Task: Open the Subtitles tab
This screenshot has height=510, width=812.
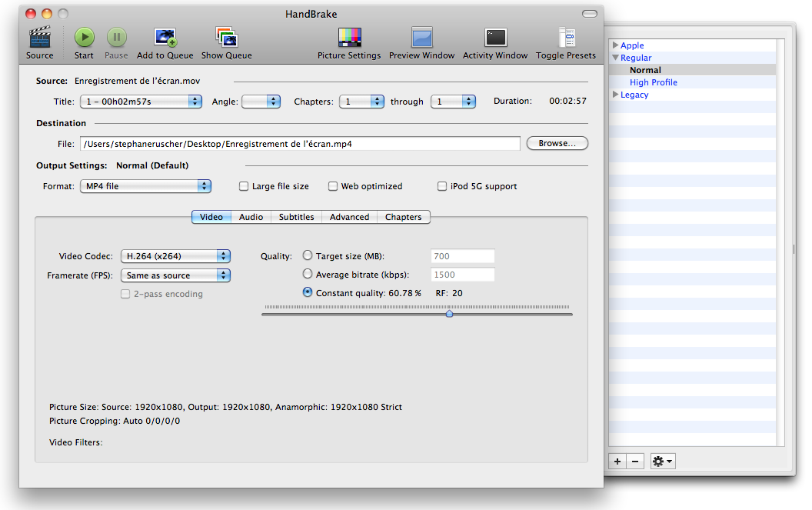Action: [x=296, y=217]
